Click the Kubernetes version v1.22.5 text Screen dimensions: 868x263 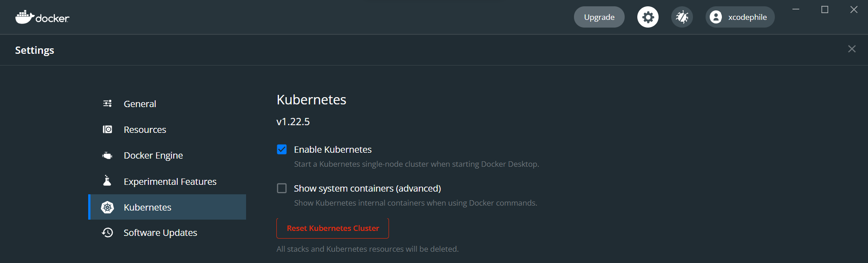click(293, 122)
